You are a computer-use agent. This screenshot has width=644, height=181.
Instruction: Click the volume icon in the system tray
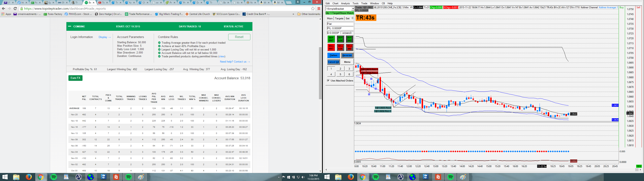pos(303,177)
